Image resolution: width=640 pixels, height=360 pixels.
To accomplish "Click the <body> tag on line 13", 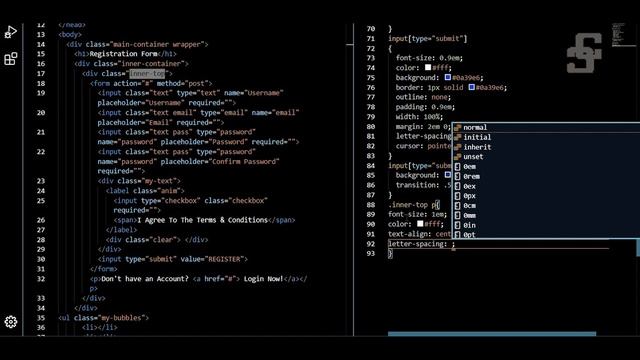I will (70, 34).
